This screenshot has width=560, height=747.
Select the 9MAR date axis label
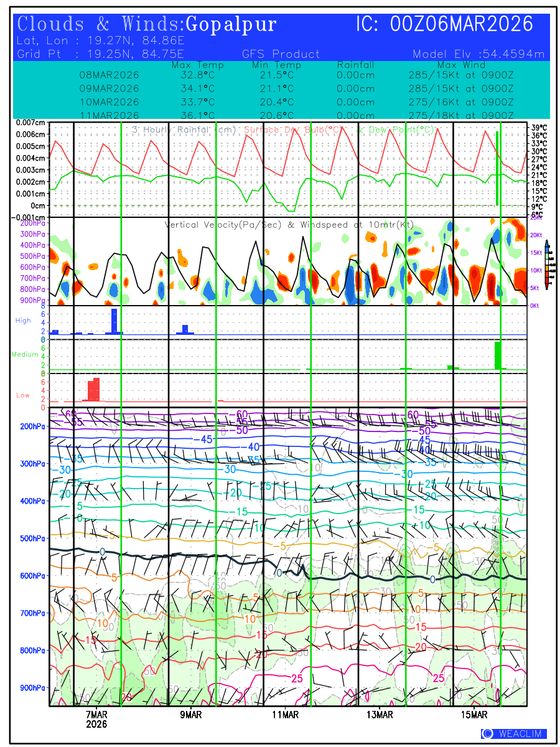point(191,715)
